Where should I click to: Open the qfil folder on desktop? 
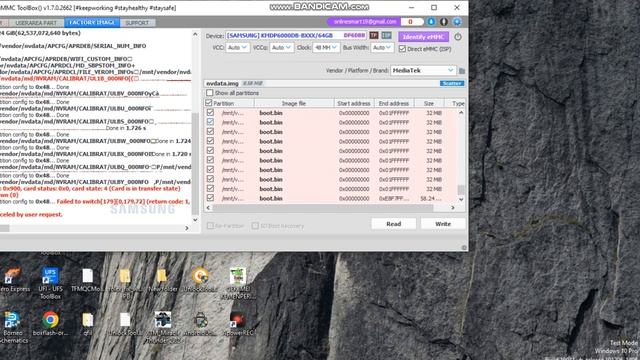point(88,324)
